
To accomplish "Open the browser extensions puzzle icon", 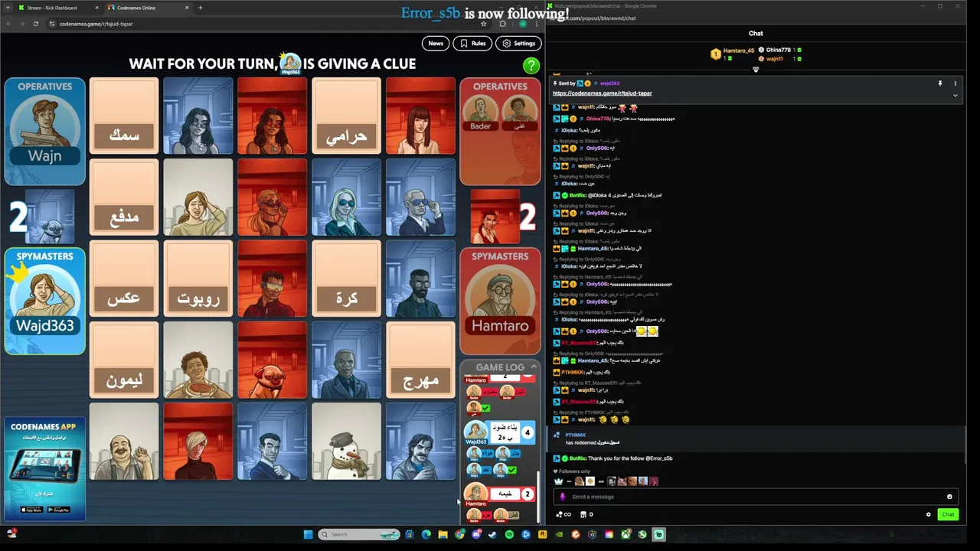I will click(x=502, y=24).
